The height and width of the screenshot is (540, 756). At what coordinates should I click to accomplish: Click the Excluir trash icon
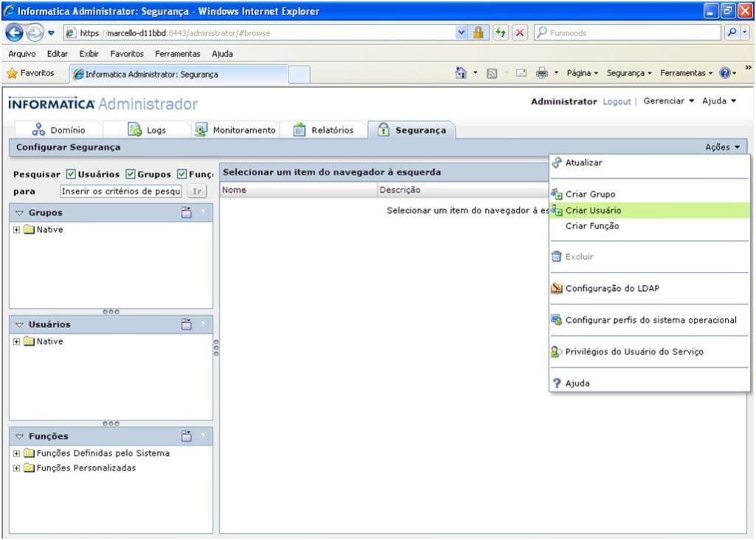(x=557, y=256)
